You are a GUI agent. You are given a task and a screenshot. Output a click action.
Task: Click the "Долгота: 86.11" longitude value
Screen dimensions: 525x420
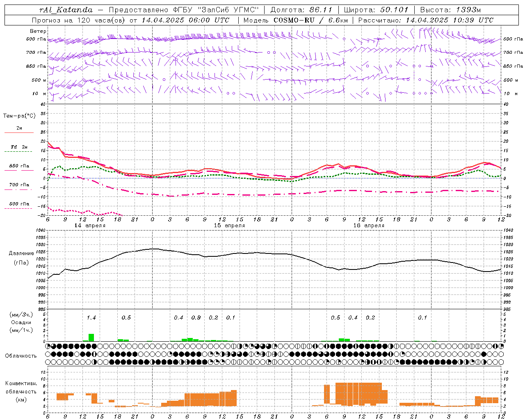pos(301,10)
